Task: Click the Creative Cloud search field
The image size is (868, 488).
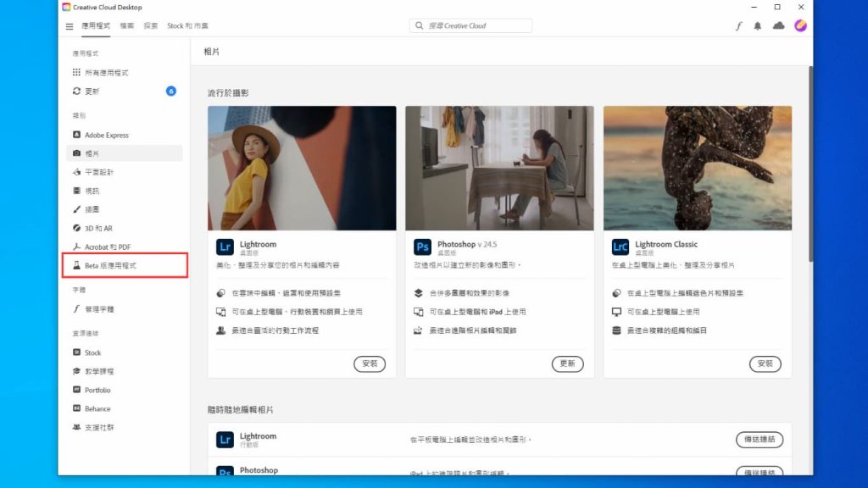Action: pos(470,25)
